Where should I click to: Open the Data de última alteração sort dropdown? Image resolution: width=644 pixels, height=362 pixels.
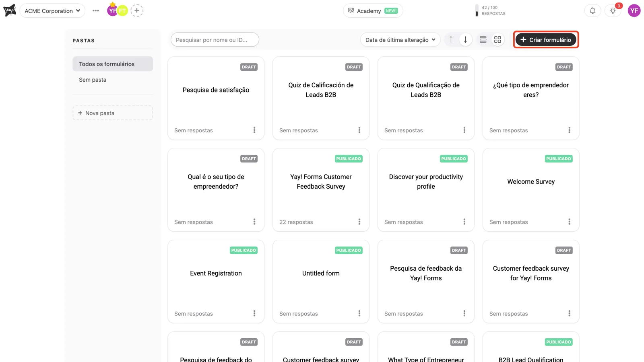[400, 40]
